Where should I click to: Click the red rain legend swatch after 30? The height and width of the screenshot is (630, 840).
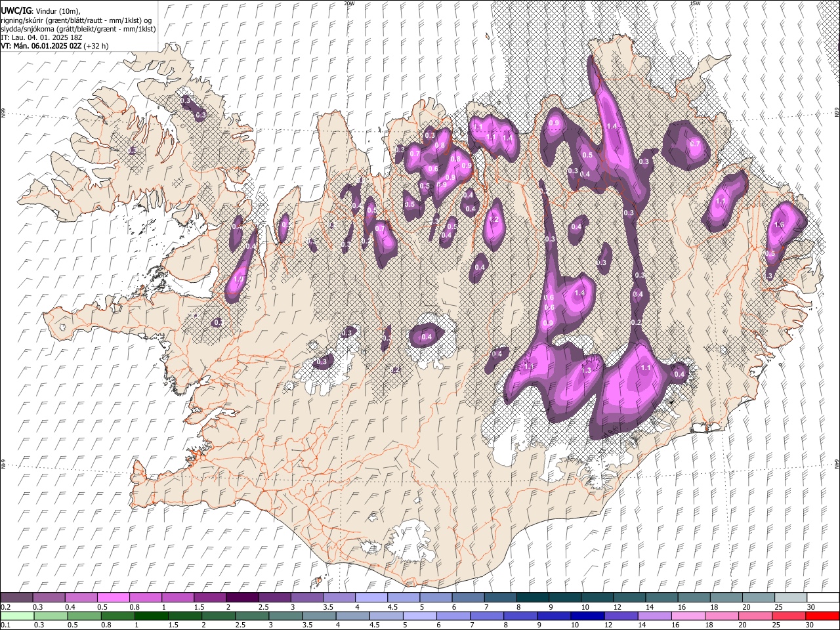[822, 616]
